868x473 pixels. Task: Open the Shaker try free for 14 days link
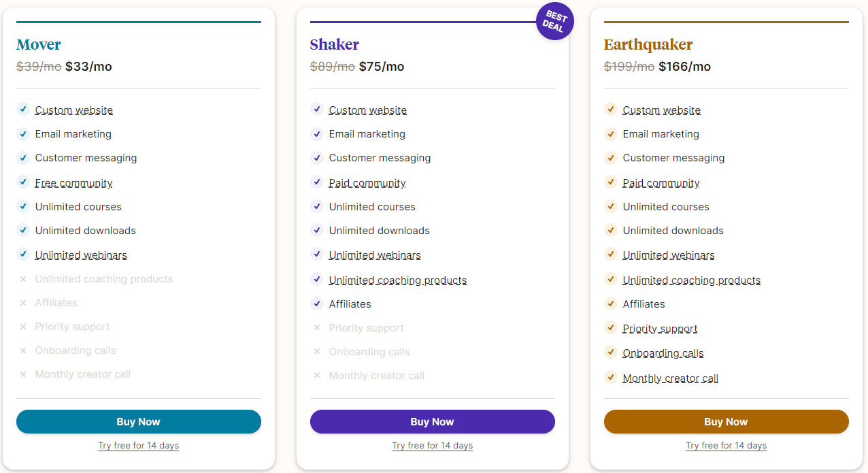[x=433, y=446]
